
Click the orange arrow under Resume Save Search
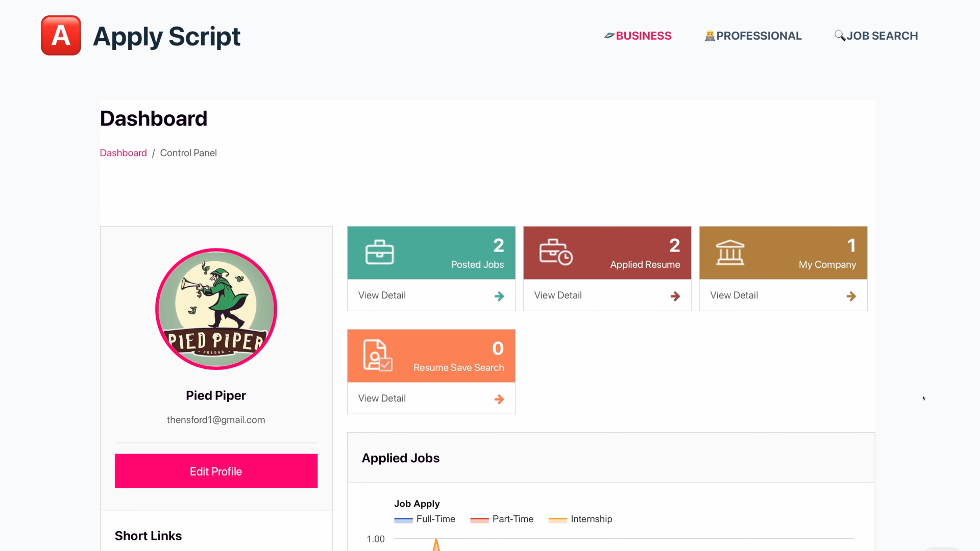499,399
